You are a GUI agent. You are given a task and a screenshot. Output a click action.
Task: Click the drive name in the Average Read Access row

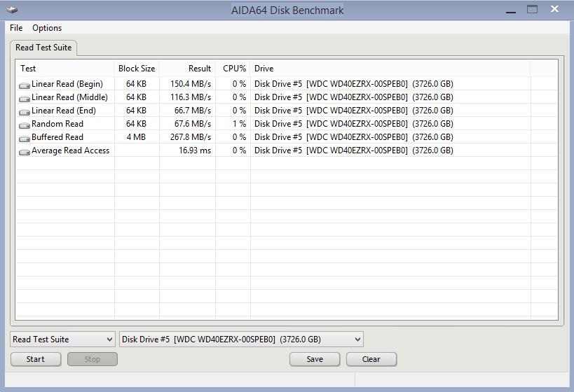coord(354,150)
